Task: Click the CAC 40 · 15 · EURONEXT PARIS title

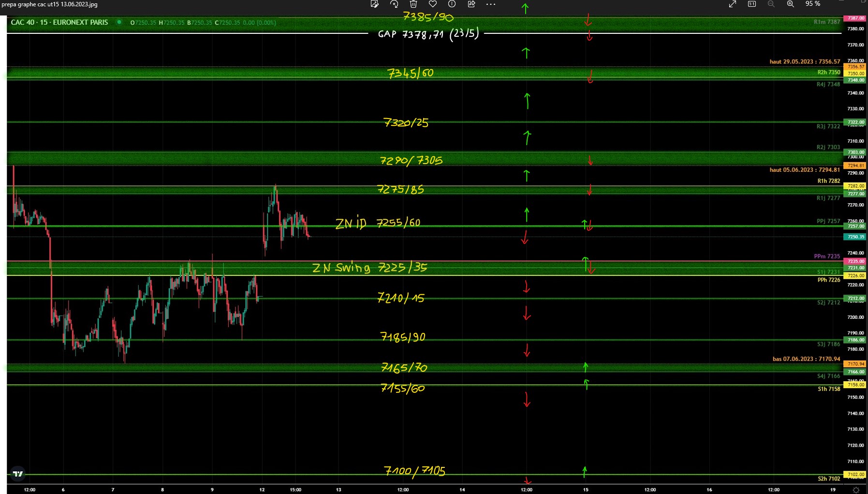Action: click(x=59, y=22)
